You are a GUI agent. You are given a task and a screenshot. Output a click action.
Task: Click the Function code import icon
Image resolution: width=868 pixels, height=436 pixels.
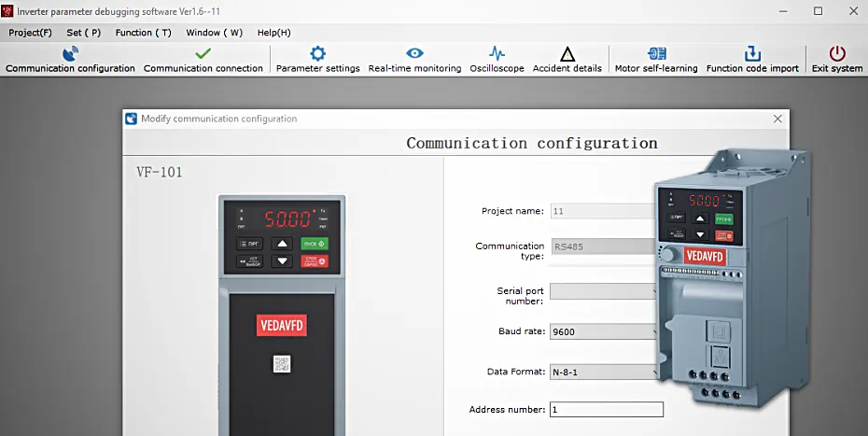tap(752, 54)
